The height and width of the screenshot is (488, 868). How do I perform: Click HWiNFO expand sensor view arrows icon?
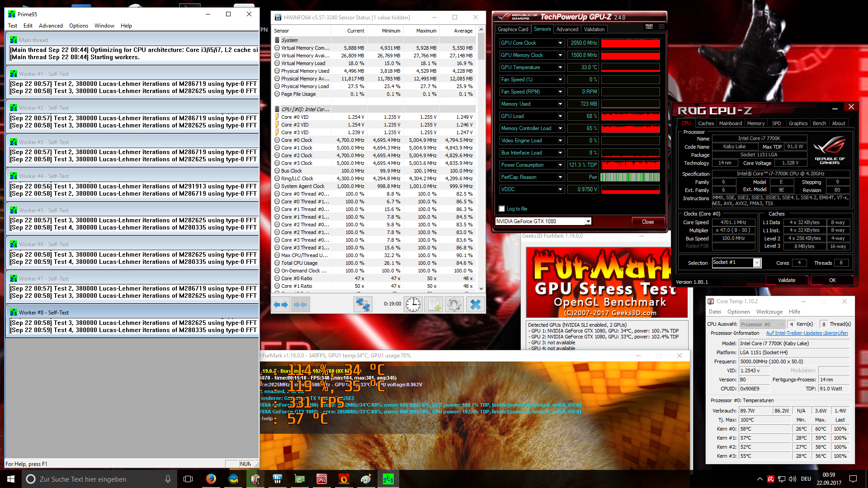[281, 305]
